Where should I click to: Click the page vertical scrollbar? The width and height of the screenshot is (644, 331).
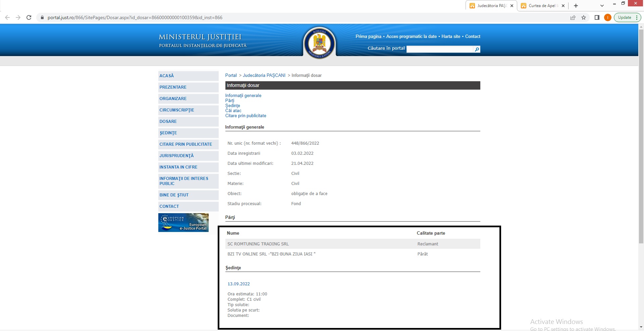point(641,134)
